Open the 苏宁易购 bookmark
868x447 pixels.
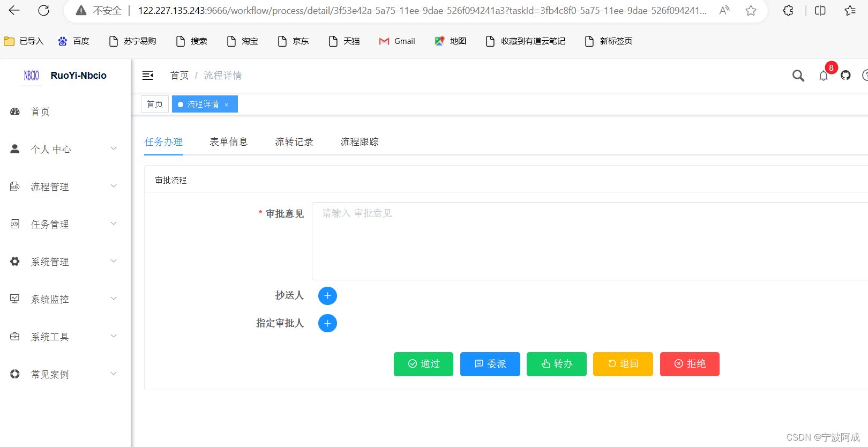click(132, 41)
